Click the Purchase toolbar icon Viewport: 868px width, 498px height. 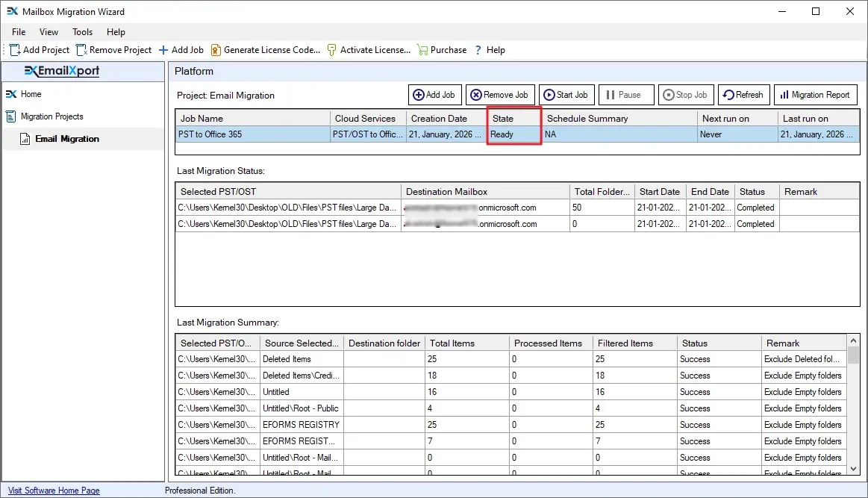(423, 50)
